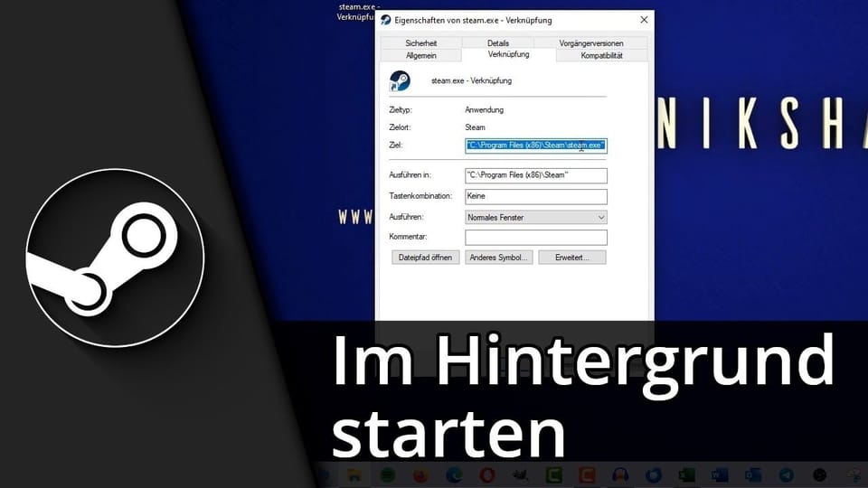Click the Dateipfad öffnen button
Screen dimensions: 868x488
(x=425, y=258)
